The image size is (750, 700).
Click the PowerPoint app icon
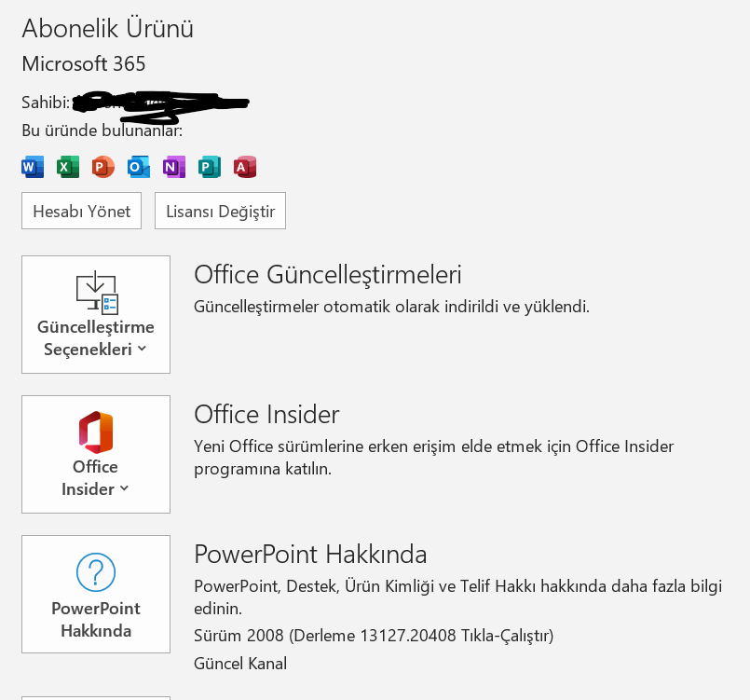(103, 167)
